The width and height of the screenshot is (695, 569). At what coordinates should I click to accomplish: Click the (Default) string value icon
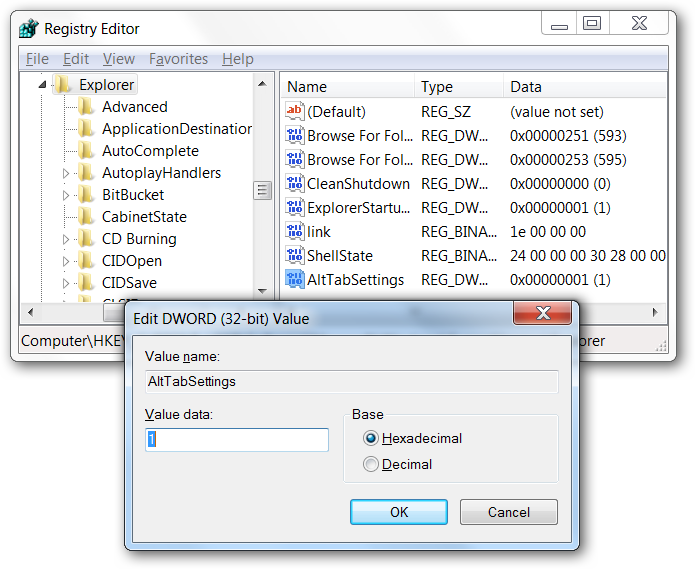tap(295, 111)
